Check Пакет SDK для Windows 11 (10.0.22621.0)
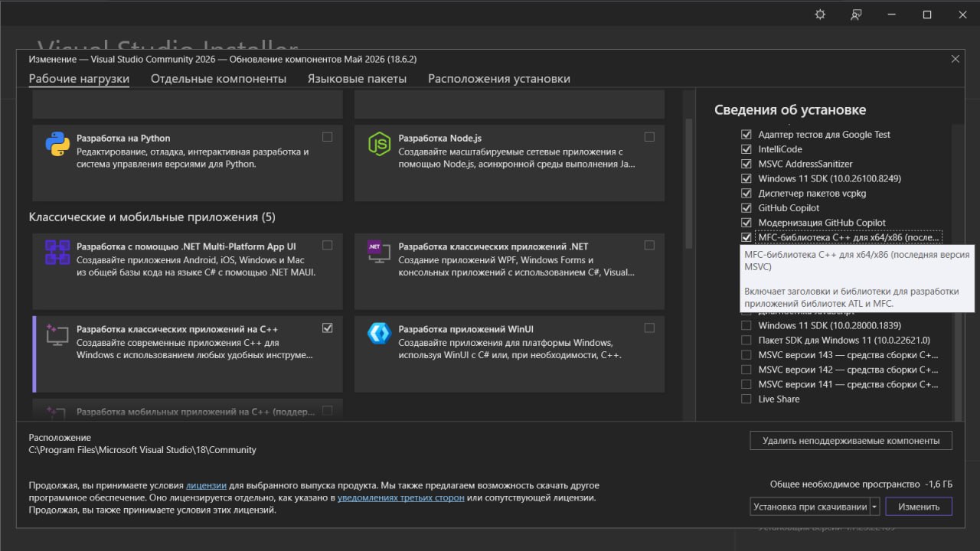The image size is (980, 551). point(746,341)
